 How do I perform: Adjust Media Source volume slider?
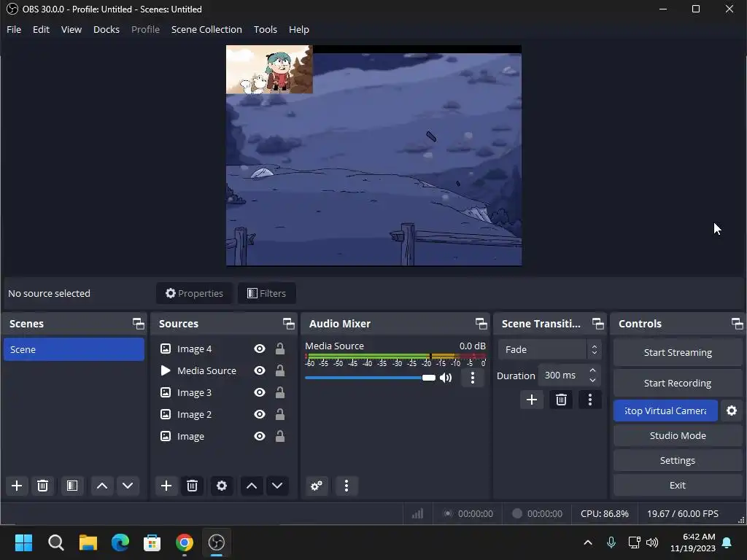(370, 378)
